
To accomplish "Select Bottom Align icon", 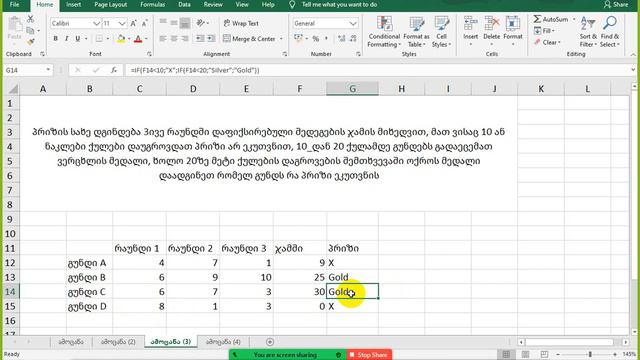I will [x=185, y=23].
